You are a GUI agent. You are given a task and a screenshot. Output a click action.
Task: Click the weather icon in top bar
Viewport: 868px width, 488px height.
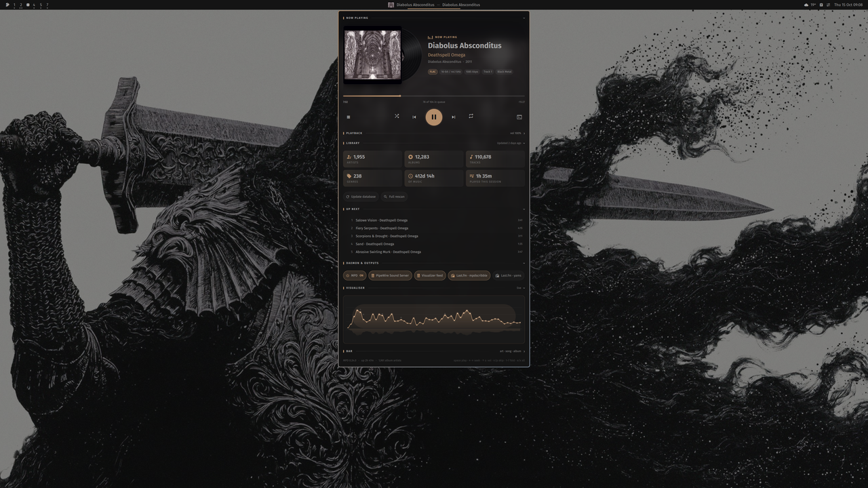(x=806, y=5)
